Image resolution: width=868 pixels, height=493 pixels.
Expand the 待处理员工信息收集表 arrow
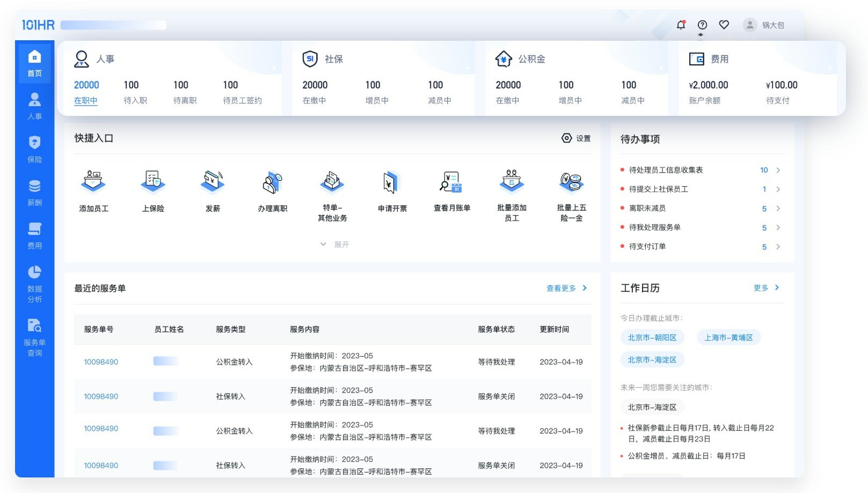778,170
